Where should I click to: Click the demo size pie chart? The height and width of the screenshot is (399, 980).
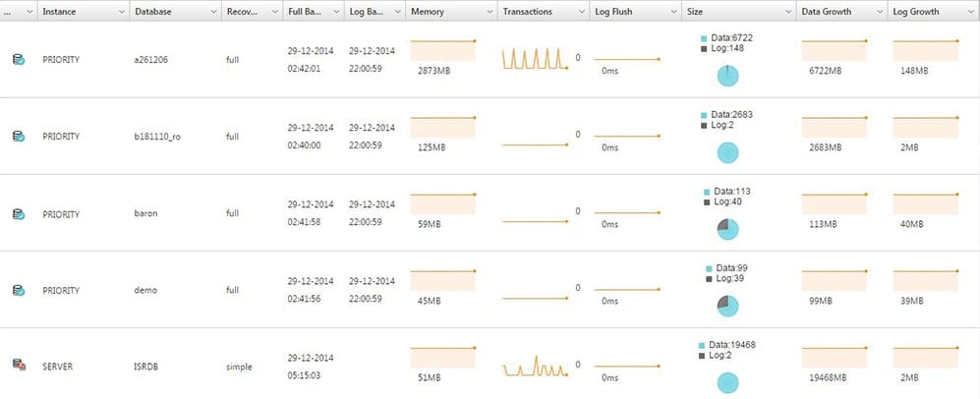(727, 306)
